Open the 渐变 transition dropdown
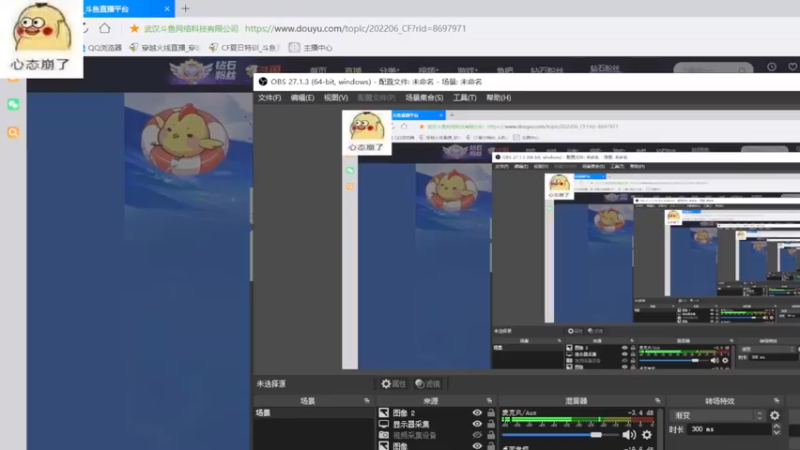The height and width of the screenshot is (450, 800). [717, 415]
